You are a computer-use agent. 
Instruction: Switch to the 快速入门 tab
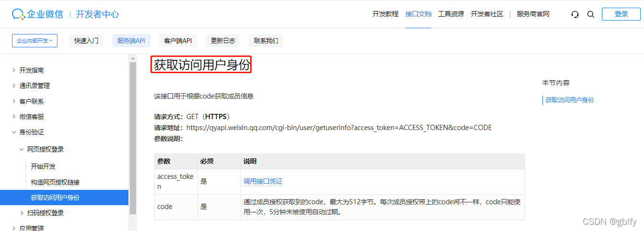click(86, 41)
